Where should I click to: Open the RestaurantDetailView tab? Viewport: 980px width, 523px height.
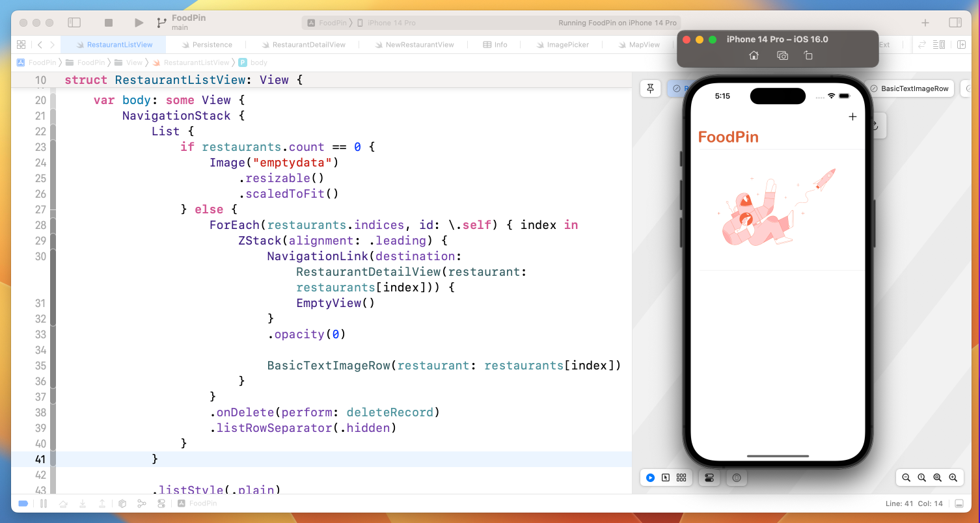point(308,45)
